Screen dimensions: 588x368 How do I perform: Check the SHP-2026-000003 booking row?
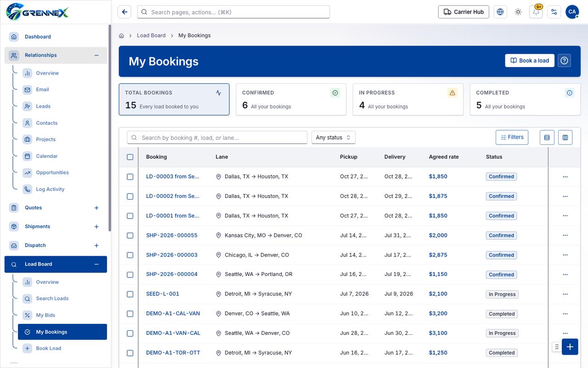[130, 255]
